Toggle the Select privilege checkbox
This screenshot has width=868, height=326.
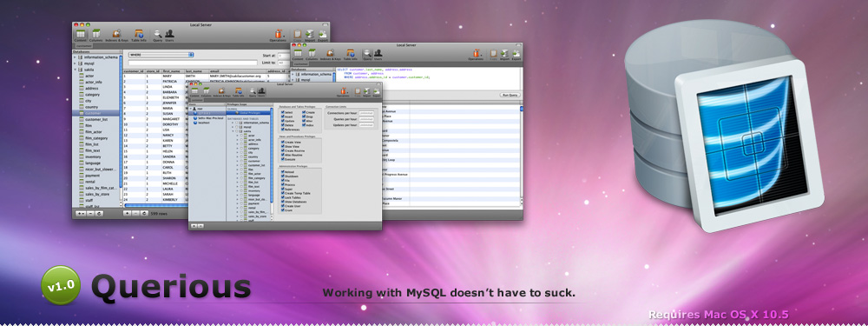tap(283, 112)
